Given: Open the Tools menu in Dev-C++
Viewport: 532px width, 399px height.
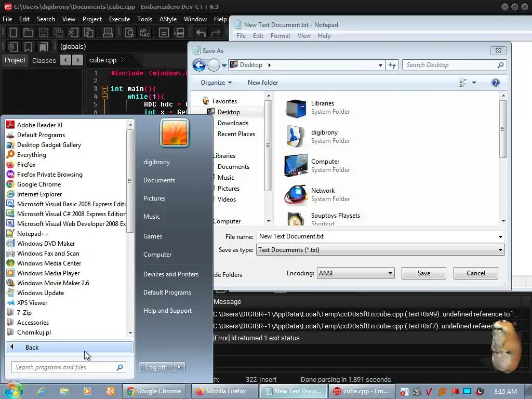Looking at the screenshot, I should click(144, 19).
